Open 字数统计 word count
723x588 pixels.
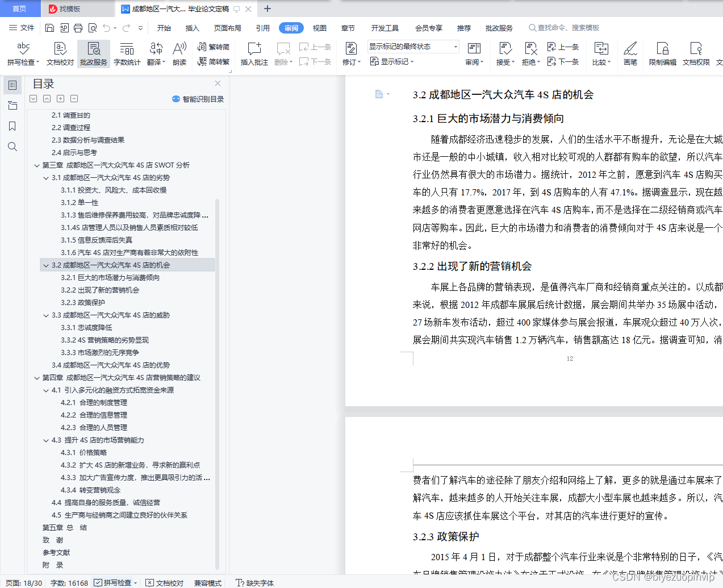tap(127, 55)
